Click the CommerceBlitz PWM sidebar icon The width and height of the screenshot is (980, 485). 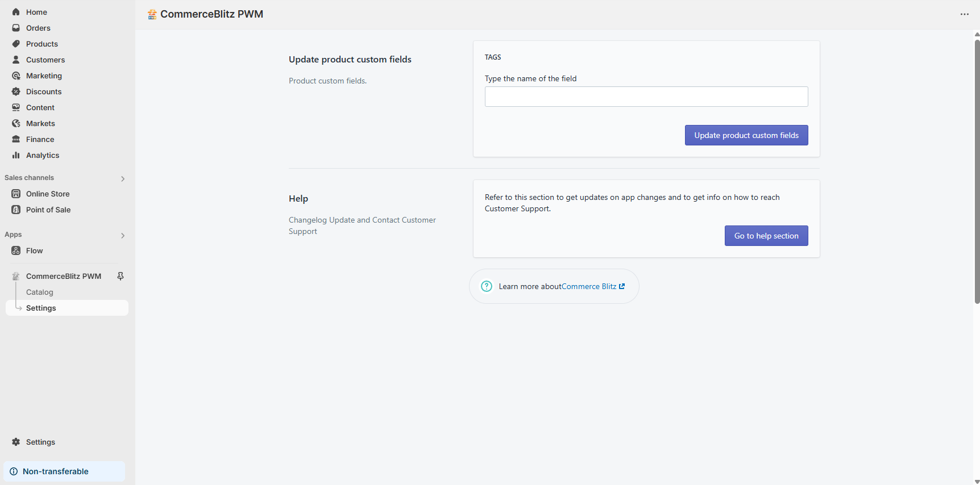coord(16,276)
